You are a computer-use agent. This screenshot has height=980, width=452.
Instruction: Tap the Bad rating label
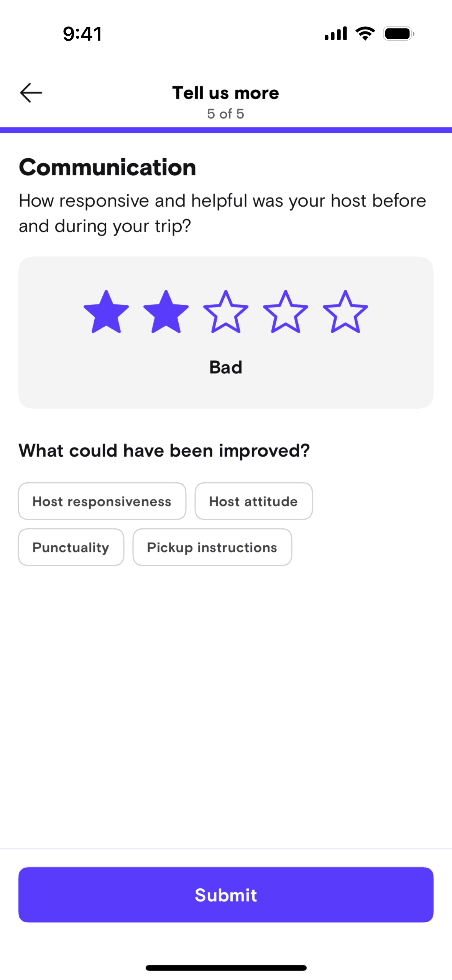tap(226, 367)
